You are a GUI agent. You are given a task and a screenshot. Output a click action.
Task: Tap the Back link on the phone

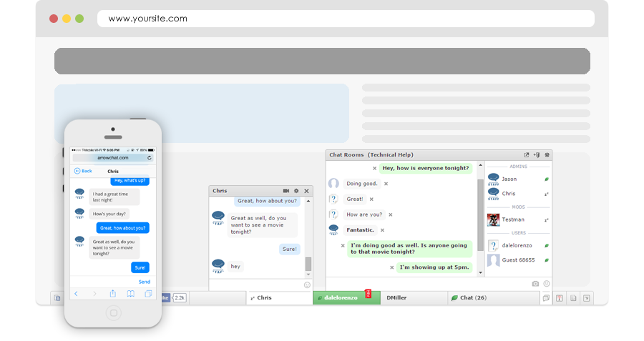83,171
